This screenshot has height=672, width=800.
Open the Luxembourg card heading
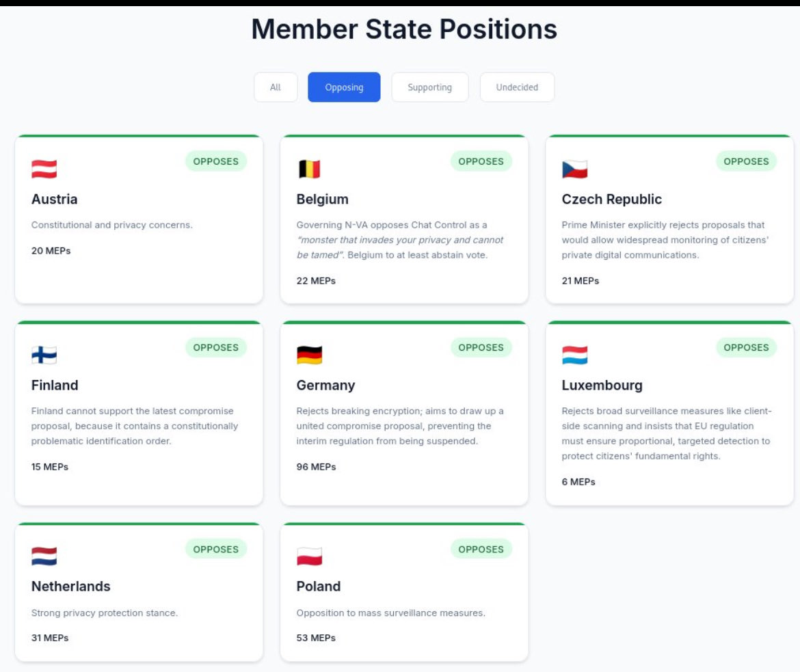click(x=602, y=386)
